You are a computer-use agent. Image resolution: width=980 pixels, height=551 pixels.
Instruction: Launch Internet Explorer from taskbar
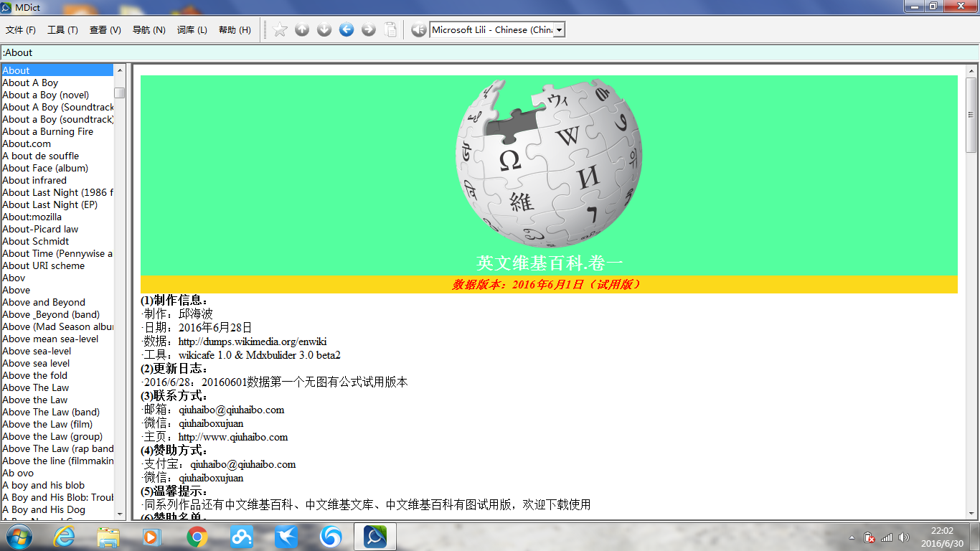64,537
